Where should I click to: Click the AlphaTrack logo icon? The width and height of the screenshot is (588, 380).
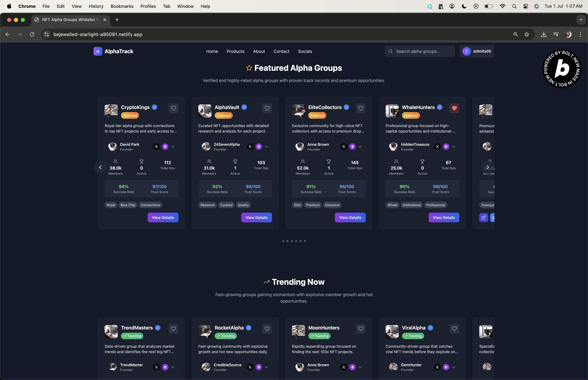[98, 51]
